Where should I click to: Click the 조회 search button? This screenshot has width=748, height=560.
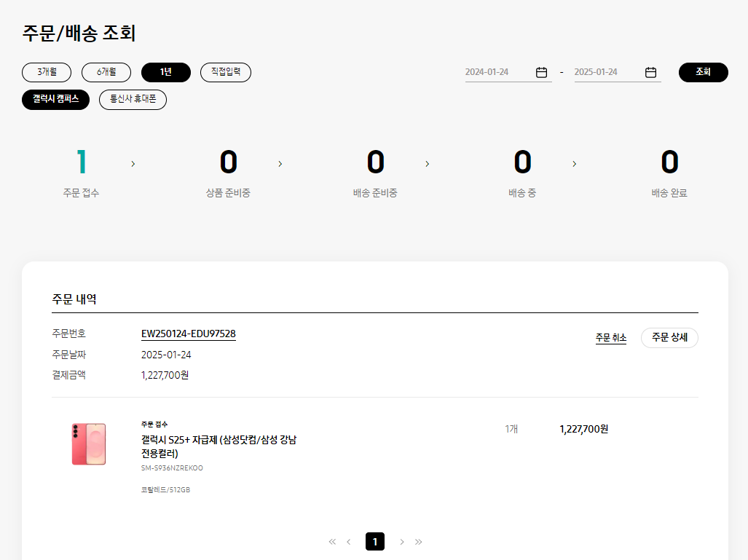pos(703,72)
